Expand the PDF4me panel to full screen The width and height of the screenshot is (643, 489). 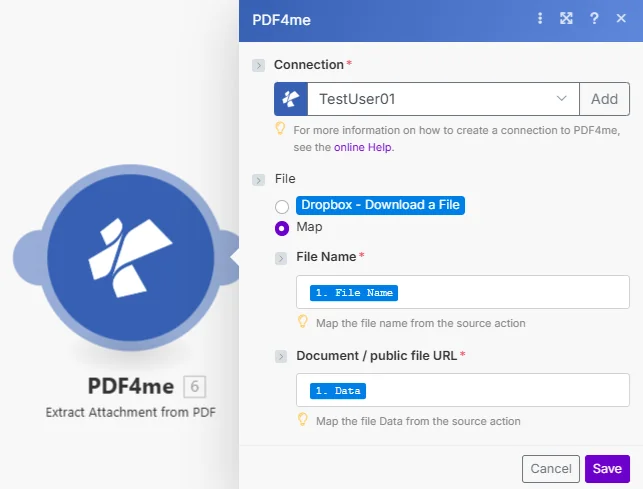pos(566,18)
